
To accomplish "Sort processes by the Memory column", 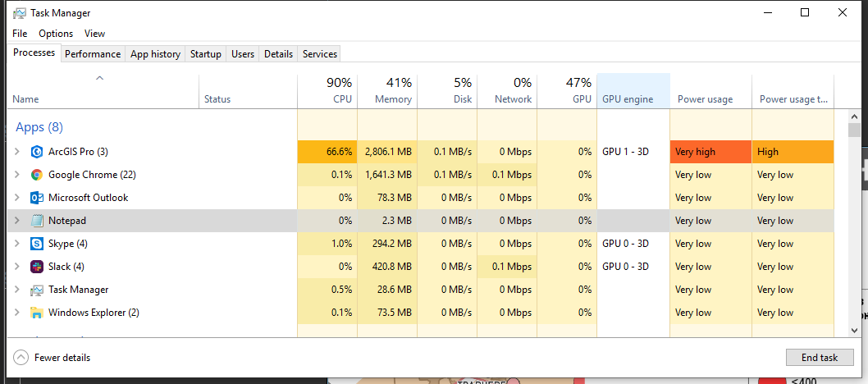I will (387, 90).
